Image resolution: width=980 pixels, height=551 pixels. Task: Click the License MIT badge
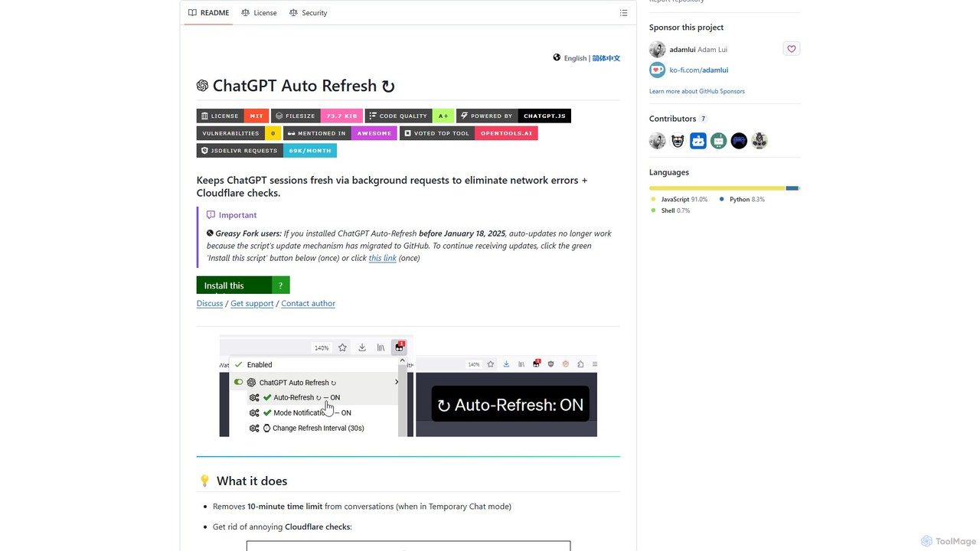[232, 116]
